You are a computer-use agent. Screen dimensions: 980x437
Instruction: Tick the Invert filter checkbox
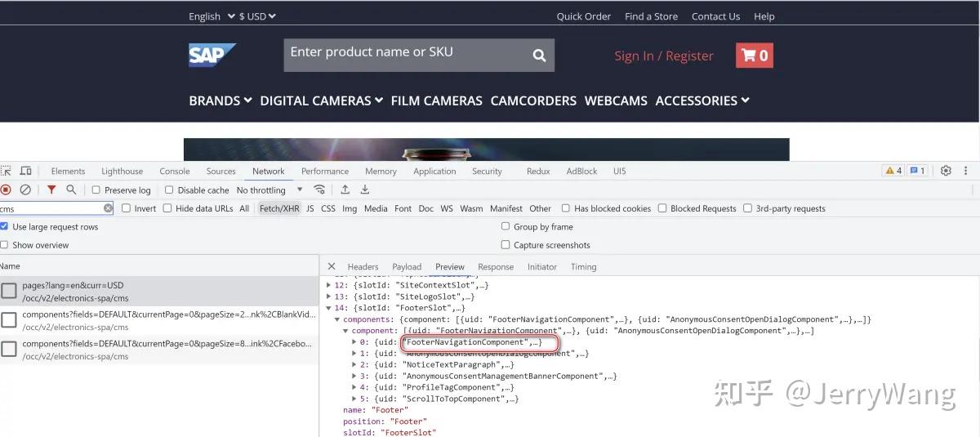click(x=127, y=208)
